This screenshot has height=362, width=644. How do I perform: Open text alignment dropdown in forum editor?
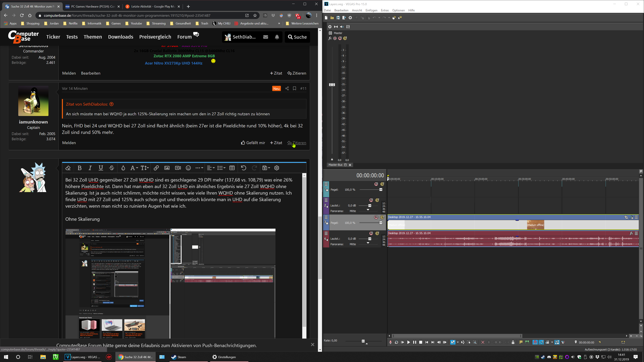pos(211,168)
